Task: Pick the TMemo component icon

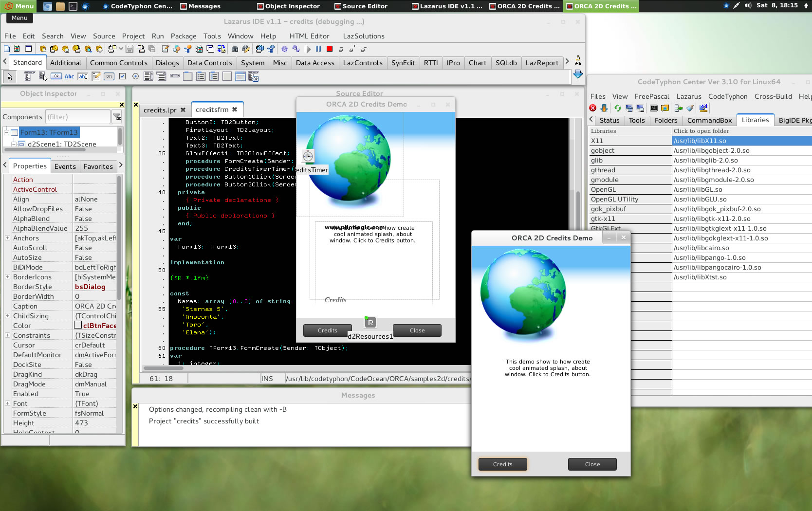Action: [x=96, y=76]
